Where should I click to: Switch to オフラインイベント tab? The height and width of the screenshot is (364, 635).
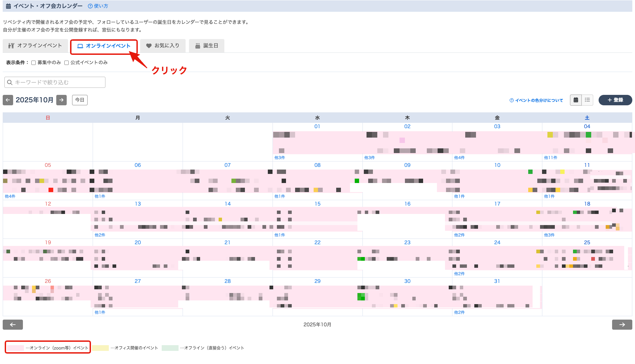click(x=35, y=46)
